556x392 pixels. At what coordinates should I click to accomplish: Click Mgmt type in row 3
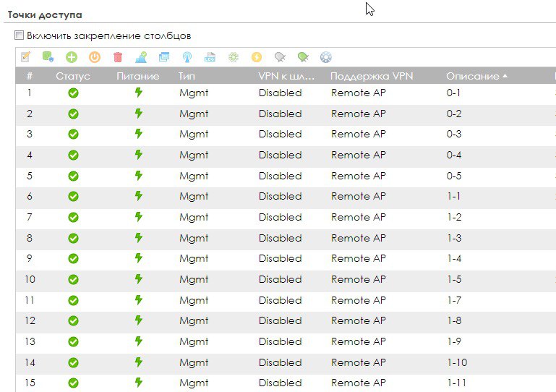coord(194,135)
